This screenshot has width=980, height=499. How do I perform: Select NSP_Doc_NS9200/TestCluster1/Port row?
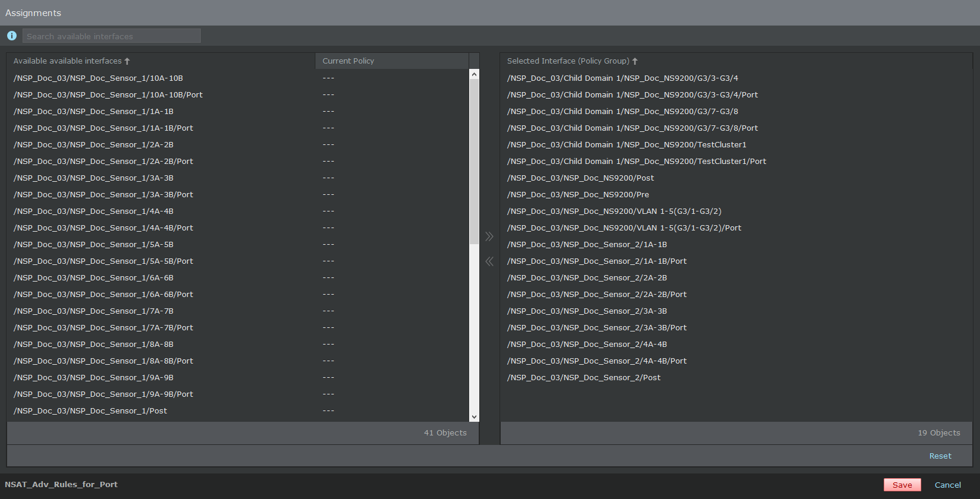[736, 161]
